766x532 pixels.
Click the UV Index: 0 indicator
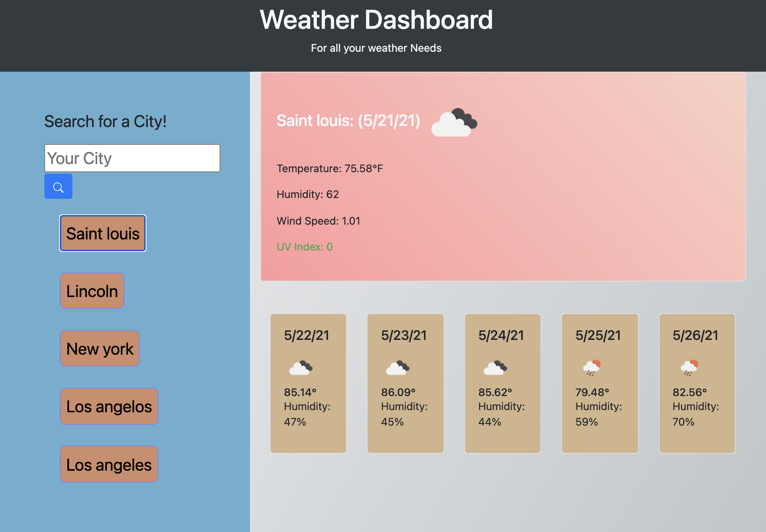pos(305,247)
